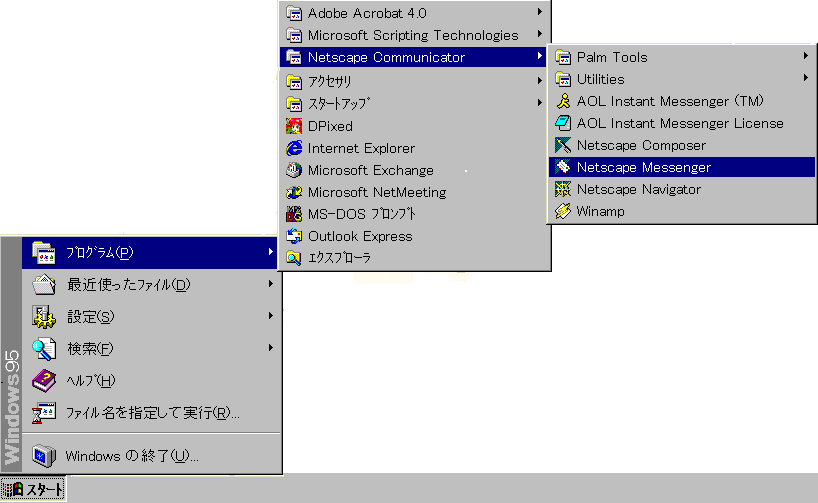
Task: Click the Netscape Composer icon
Action: click(563, 145)
